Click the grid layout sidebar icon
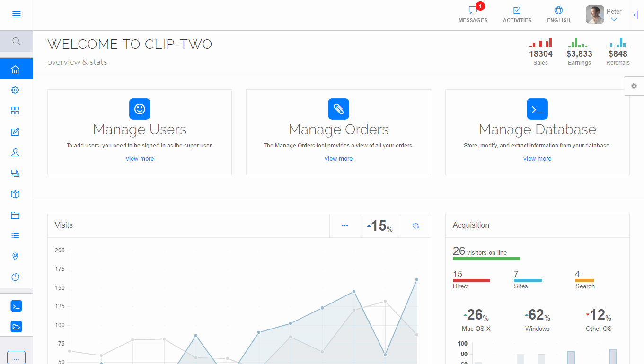Screen dimensions: 644x364 tap(15, 111)
